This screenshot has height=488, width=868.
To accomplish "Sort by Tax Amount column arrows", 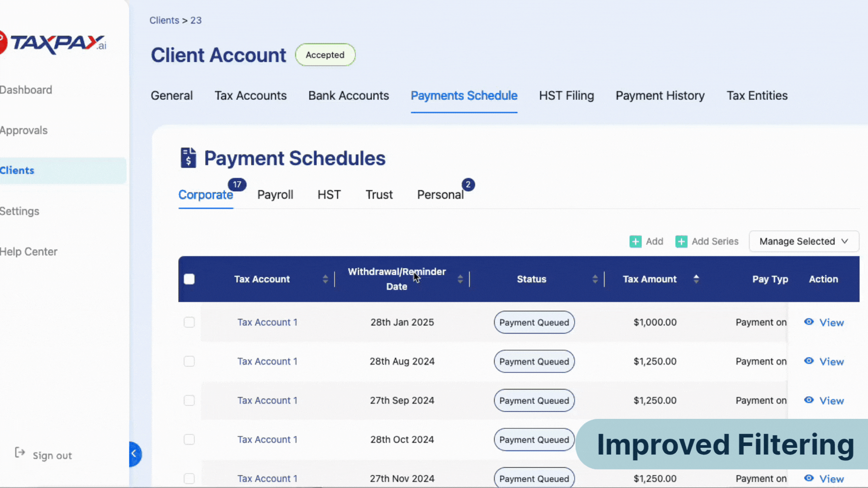I will 696,279.
